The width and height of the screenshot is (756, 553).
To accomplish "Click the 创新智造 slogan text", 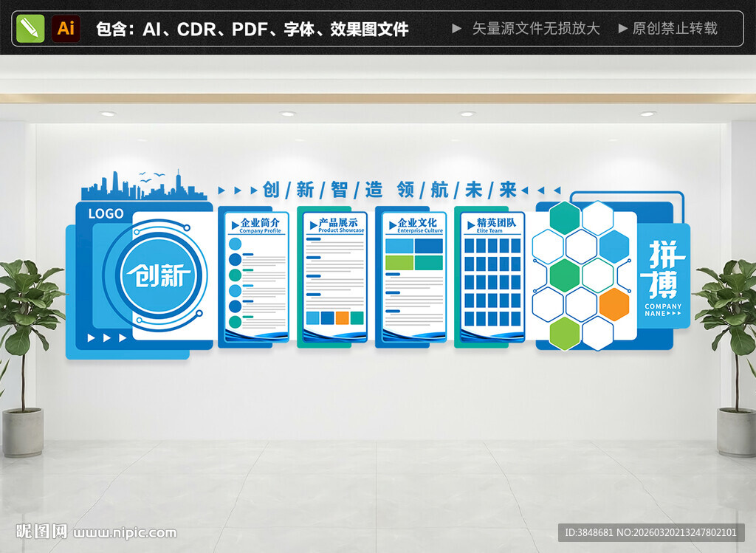I will [323, 190].
